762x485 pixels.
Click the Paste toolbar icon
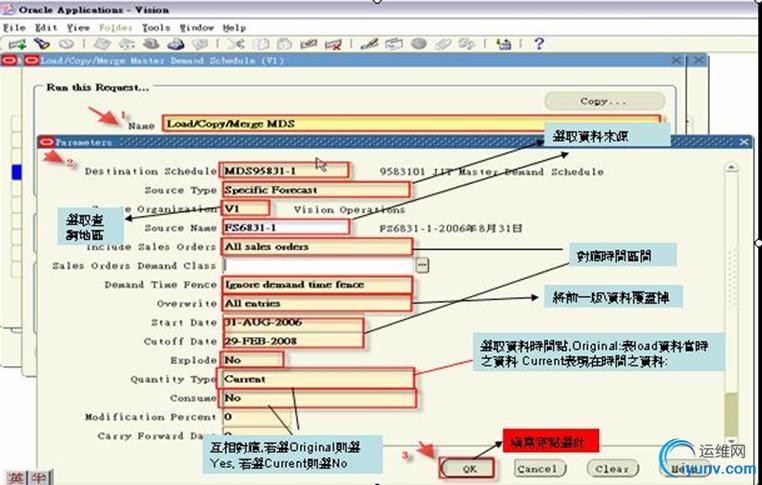coord(284,44)
